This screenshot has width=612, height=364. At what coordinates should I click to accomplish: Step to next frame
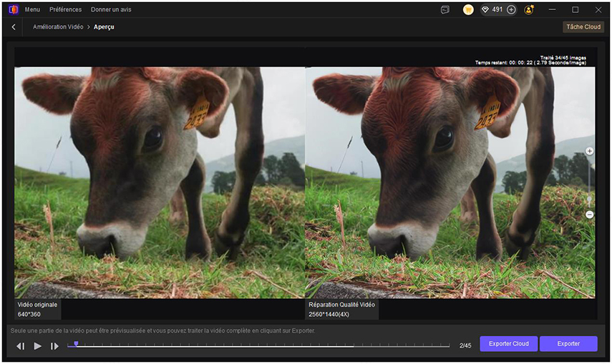point(54,346)
